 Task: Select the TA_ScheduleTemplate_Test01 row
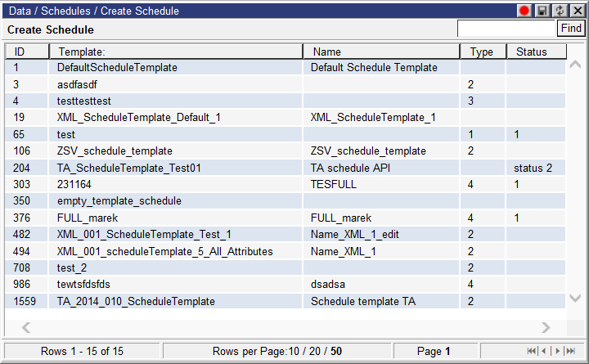[x=128, y=168]
